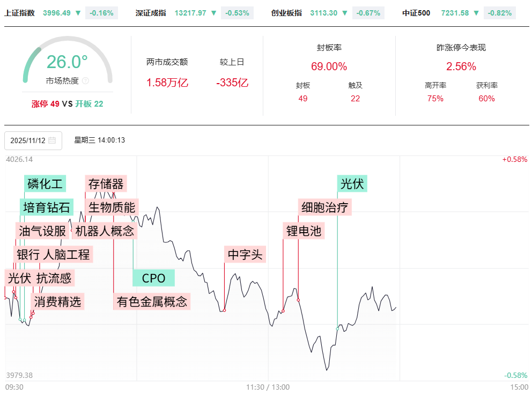Click the 26.0° market heat gauge

[67, 62]
